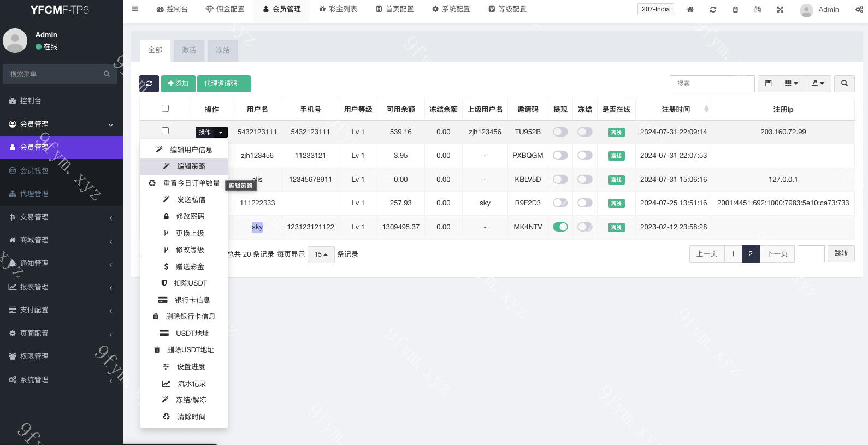The width and height of the screenshot is (868, 445).
Task: Expand the 通知管理 sidebar menu
Action: tap(61, 264)
